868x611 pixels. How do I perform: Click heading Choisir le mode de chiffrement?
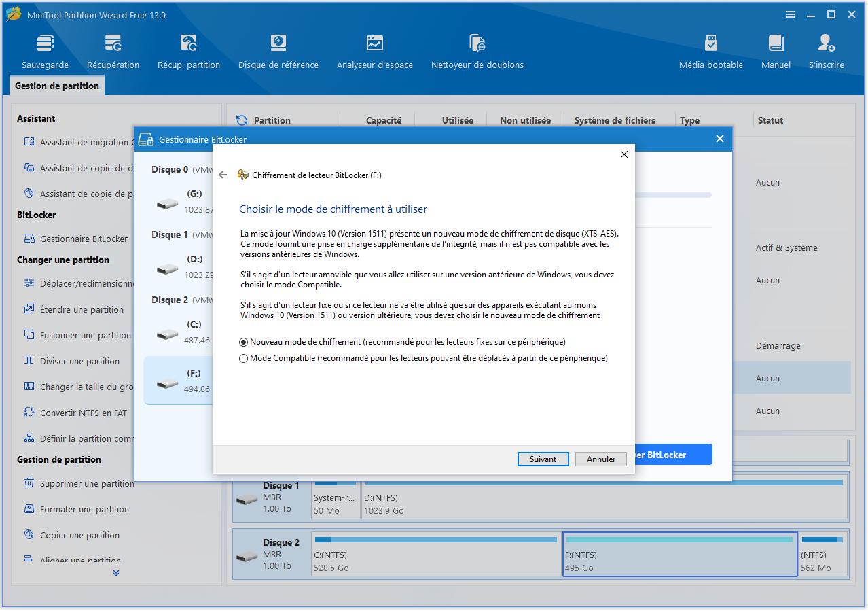[333, 209]
